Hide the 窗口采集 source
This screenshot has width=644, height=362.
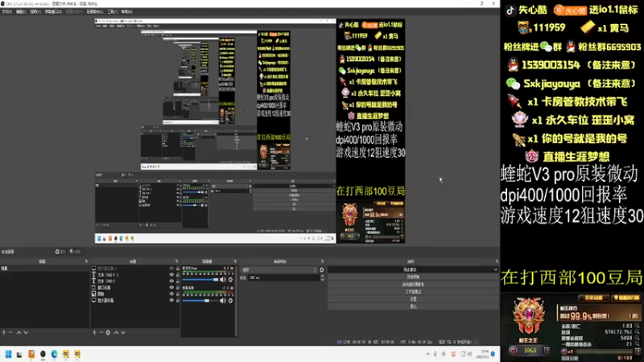point(171,288)
